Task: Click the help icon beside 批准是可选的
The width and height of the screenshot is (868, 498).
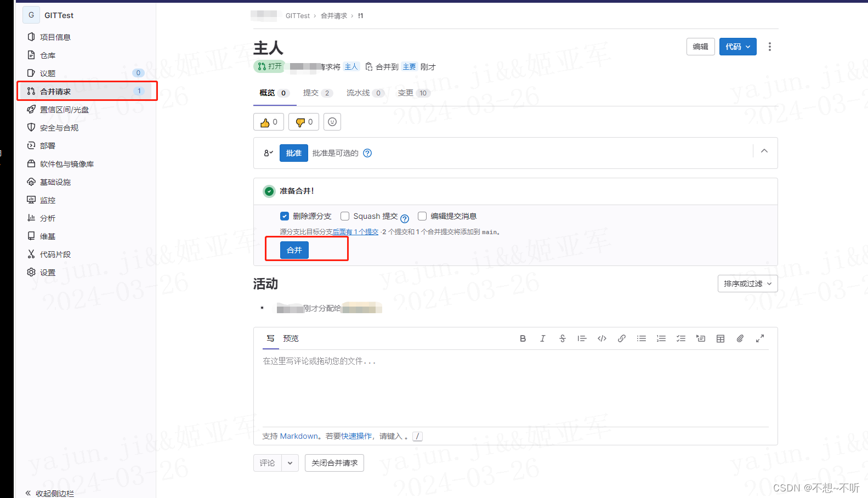Action: click(367, 153)
